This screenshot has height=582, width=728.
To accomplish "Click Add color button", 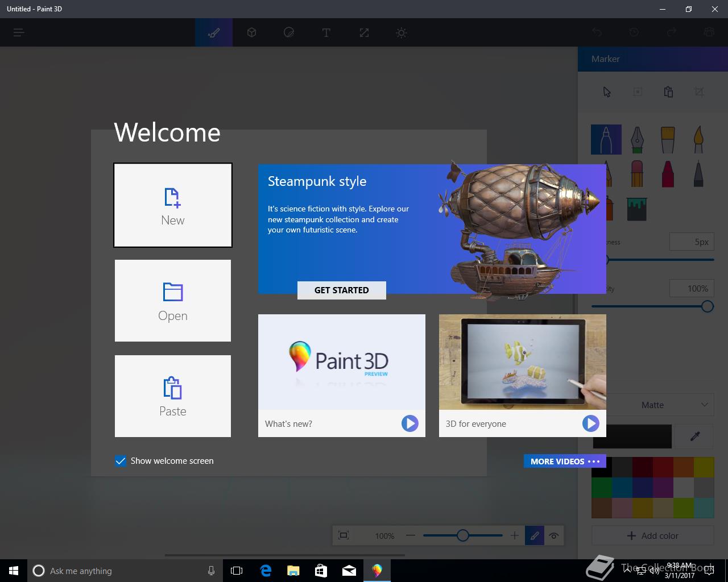I will (x=653, y=535).
